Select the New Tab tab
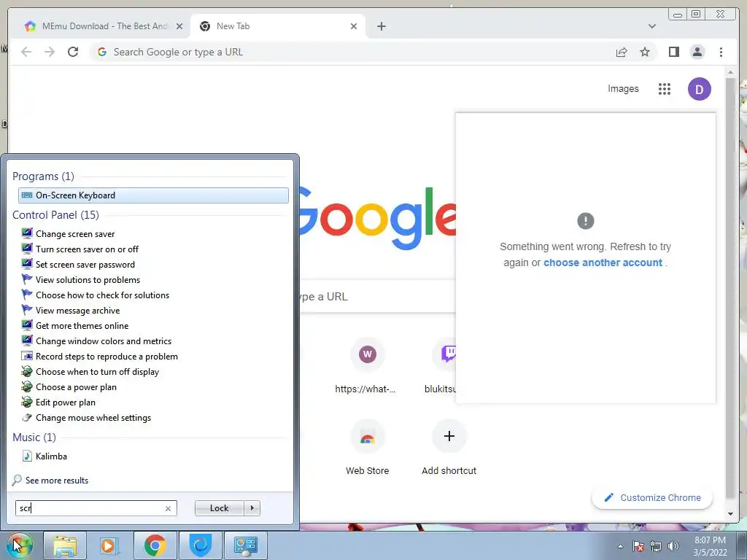The height and width of the screenshot is (560, 747). tap(278, 26)
